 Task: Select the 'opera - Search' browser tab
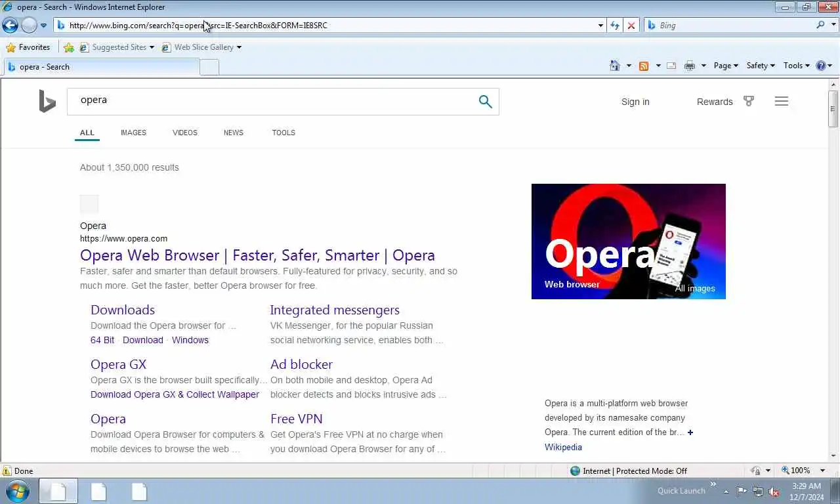click(x=102, y=67)
